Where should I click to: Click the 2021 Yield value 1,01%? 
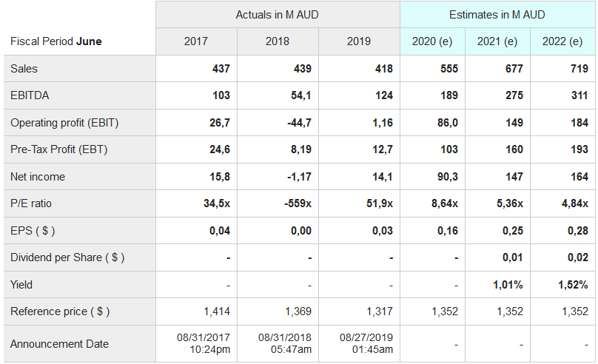[508, 285]
